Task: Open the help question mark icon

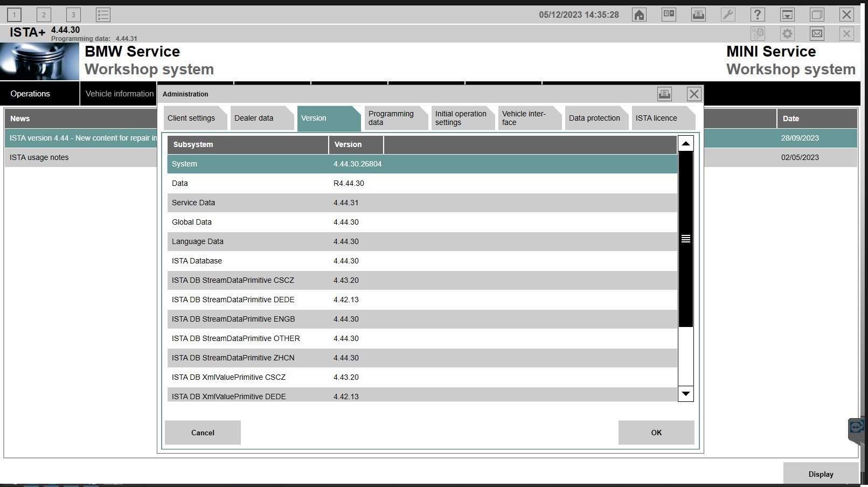Action: [758, 15]
